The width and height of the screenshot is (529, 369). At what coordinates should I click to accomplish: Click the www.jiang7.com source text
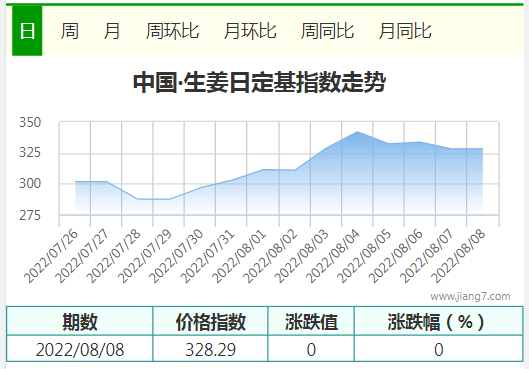pyautogui.click(x=470, y=296)
